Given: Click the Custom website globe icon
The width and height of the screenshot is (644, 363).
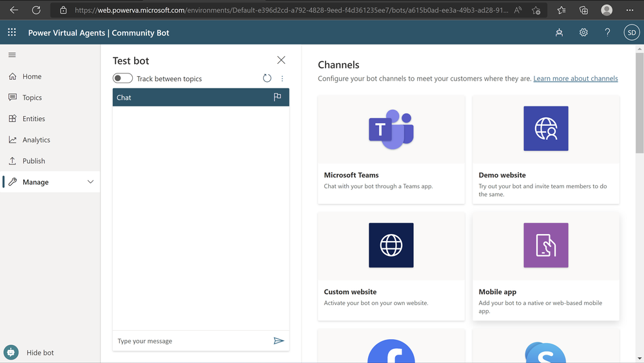Looking at the screenshot, I should coord(391,245).
